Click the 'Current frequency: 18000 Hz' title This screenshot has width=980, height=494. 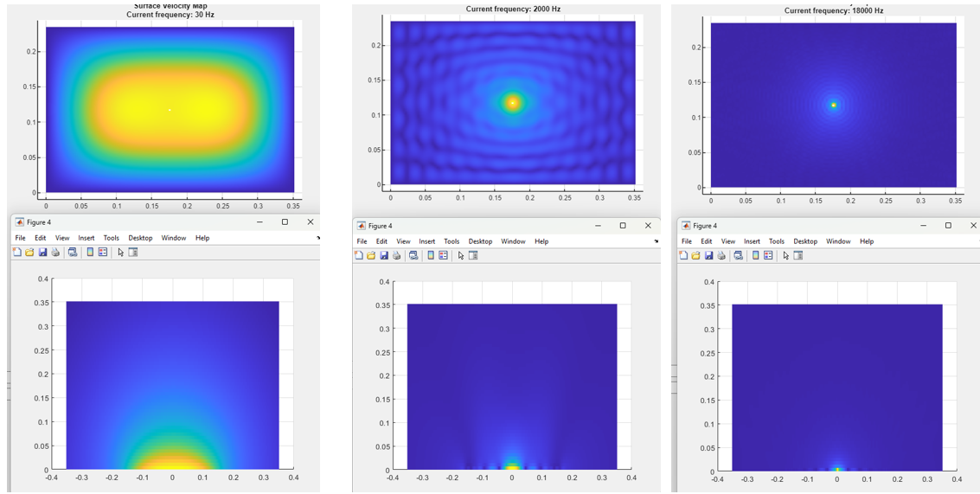(834, 10)
